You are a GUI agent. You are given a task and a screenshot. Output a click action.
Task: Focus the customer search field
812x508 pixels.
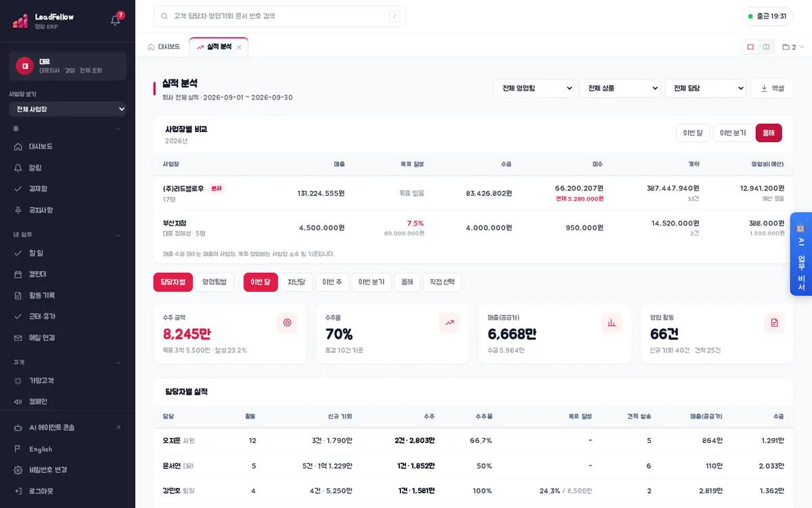click(x=279, y=16)
